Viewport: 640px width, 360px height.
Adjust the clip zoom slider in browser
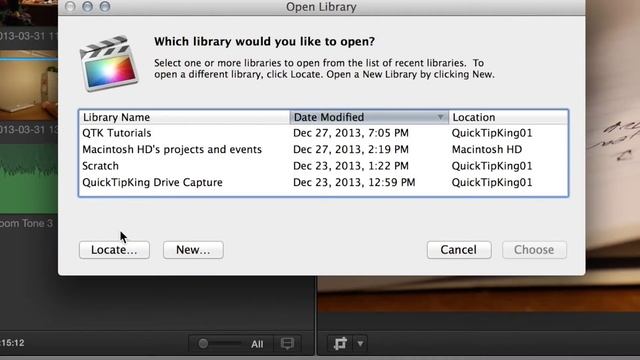(203, 344)
